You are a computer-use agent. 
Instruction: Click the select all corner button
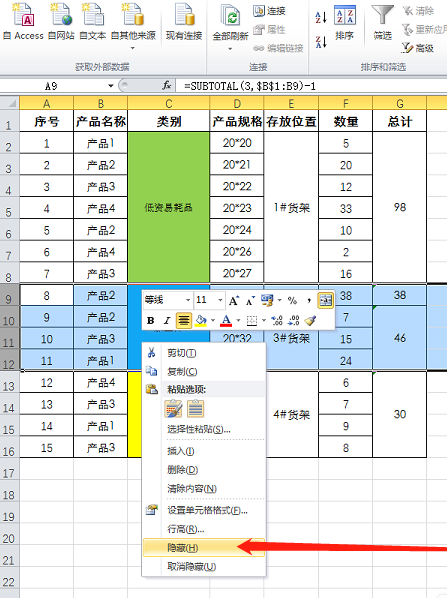[9, 103]
